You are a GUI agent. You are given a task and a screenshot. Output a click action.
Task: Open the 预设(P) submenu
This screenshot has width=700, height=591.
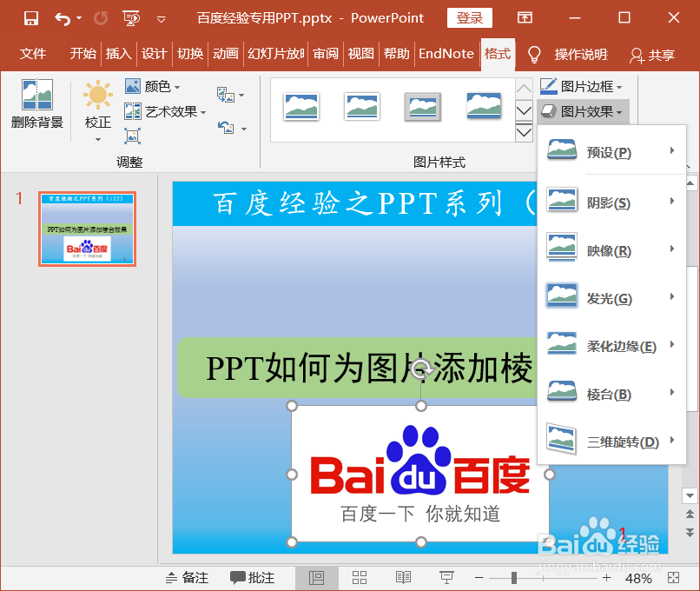(x=611, y=151)
